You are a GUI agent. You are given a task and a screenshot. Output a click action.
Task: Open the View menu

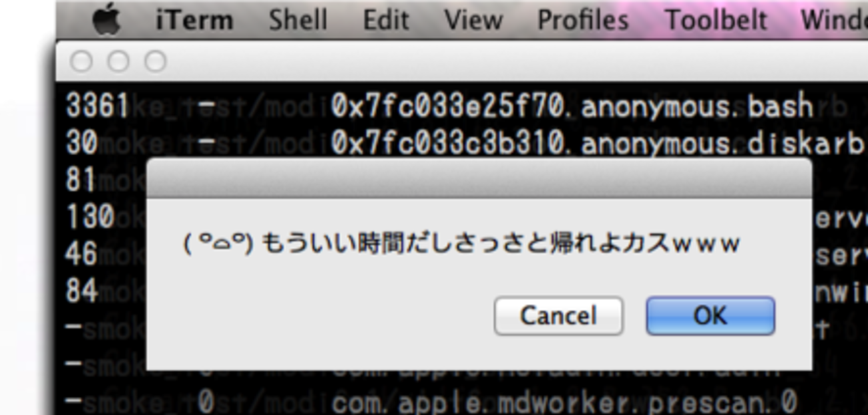click(x=473, y=20)
